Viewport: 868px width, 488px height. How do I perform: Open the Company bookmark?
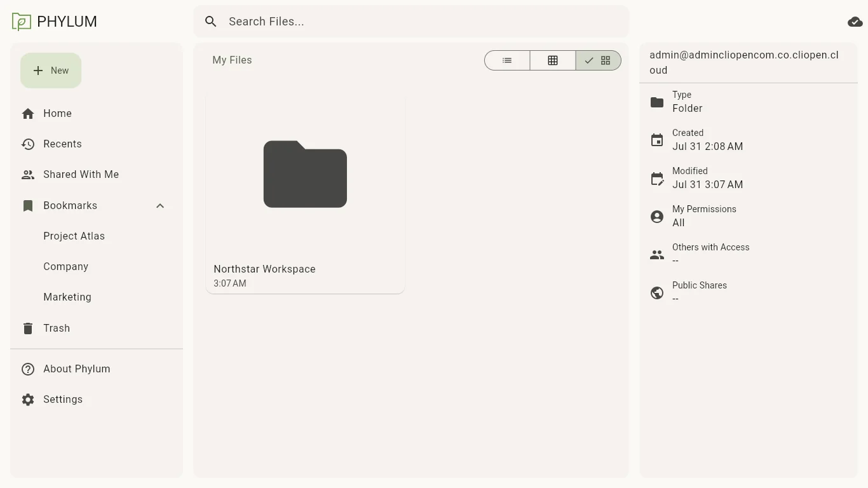tap(66, 267)
